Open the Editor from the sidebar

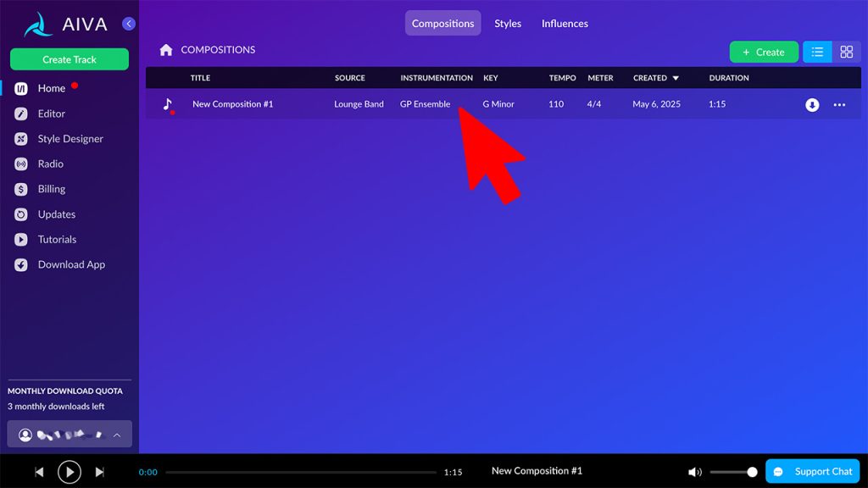point(51,114)
